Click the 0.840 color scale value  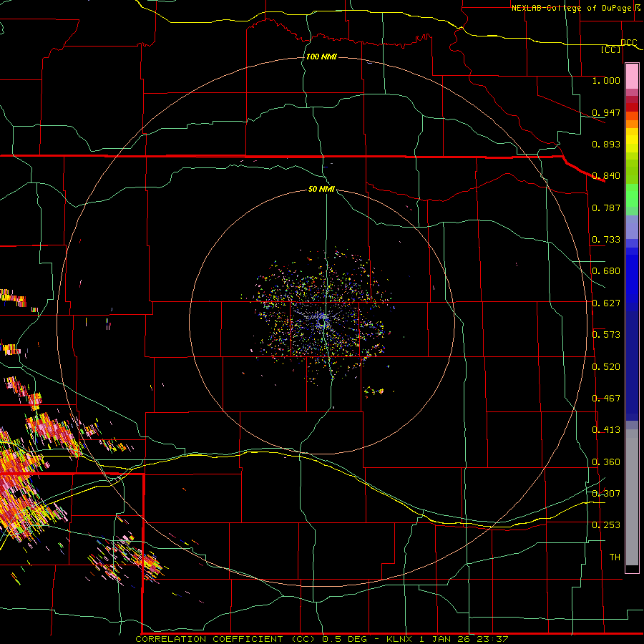(x=606, y=176)
